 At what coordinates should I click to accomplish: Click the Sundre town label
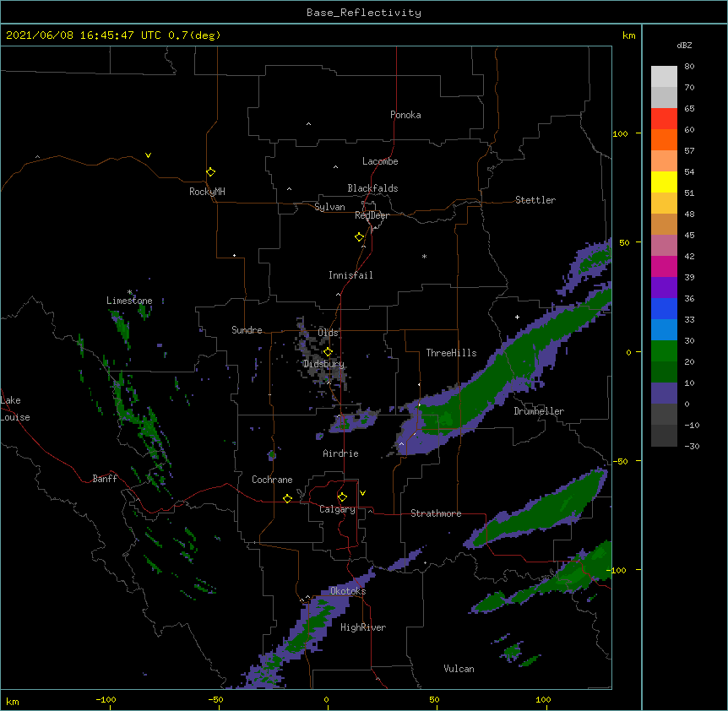(247, 330)
